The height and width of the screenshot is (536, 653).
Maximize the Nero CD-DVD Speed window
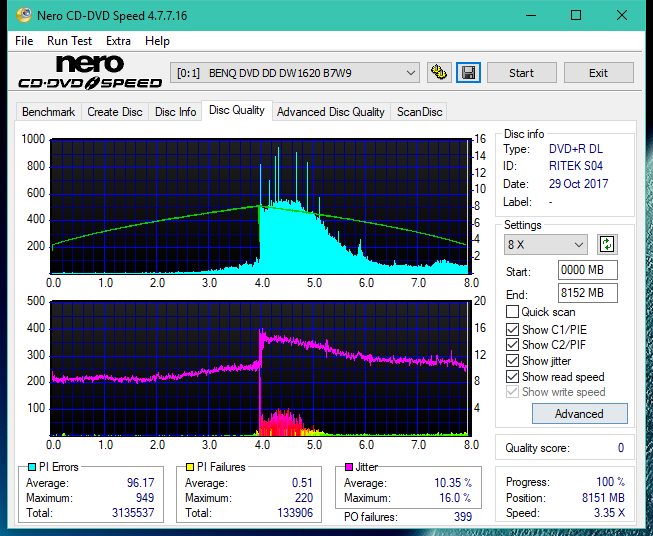pos(576,15)
